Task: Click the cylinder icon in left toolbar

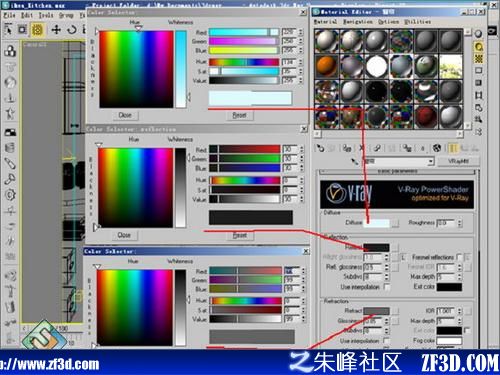Action: (10, 148)
